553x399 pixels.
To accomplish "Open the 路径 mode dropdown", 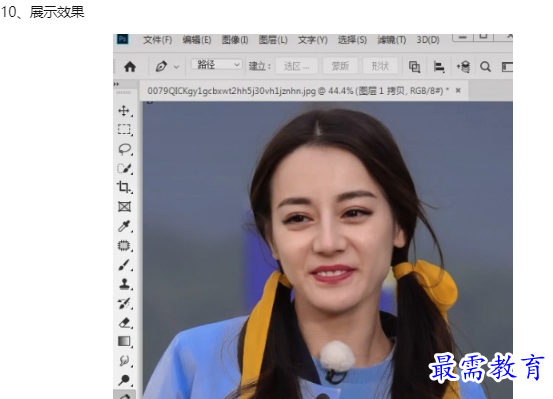I will tap(217, 65).
